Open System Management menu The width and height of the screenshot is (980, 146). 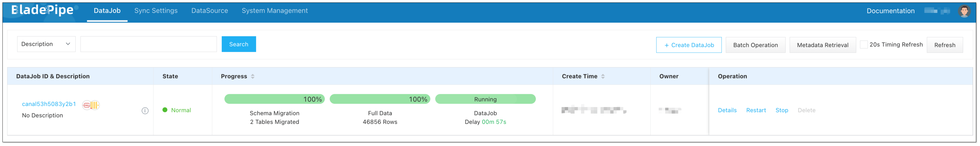(274, 11)
